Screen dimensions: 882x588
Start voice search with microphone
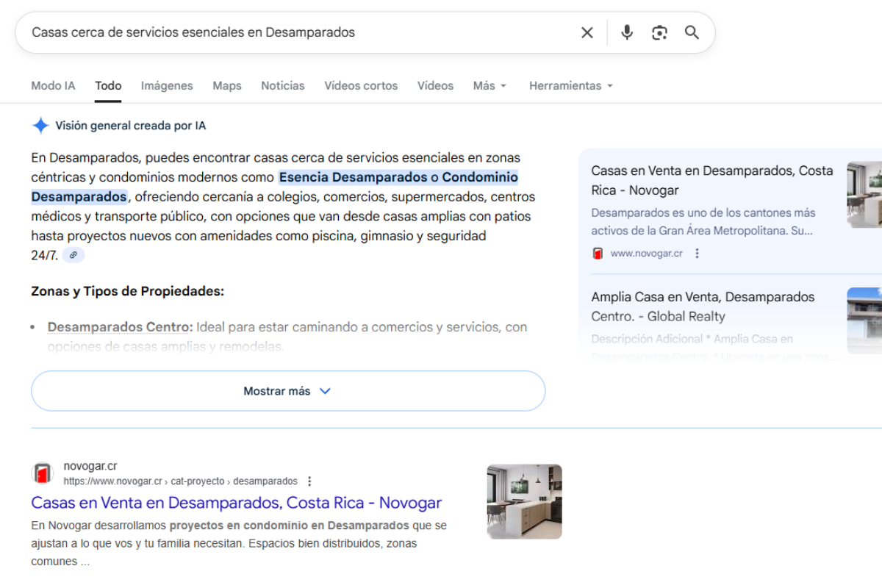coord(626,32)
